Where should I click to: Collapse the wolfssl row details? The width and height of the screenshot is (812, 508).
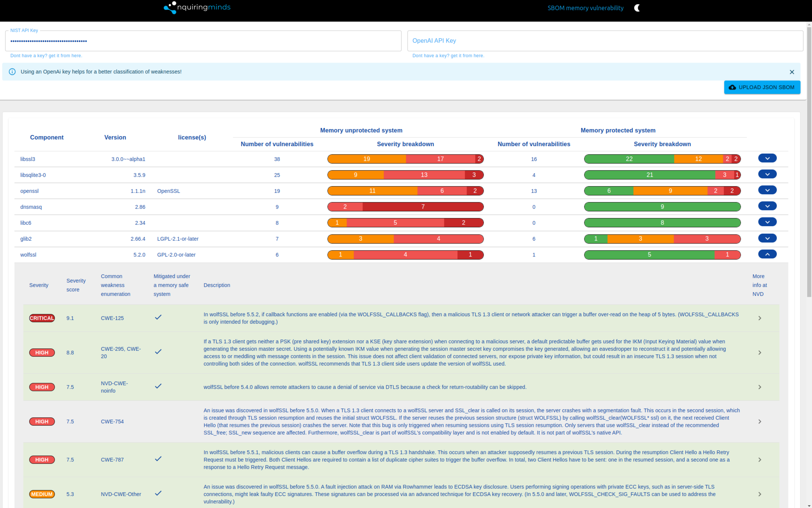point(767,254)
